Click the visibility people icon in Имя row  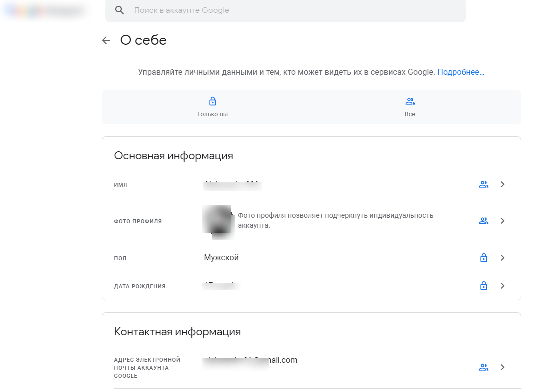click(x=483, y=184)
